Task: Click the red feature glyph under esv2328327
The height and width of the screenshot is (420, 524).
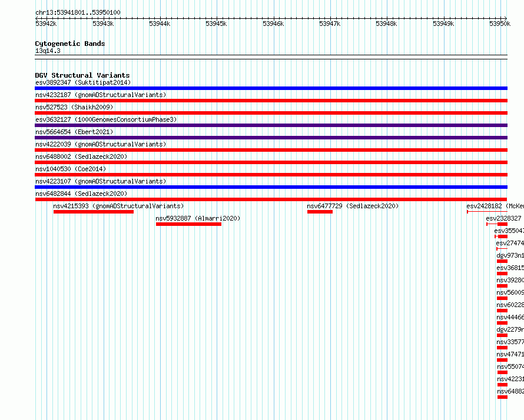Action: click(497, 224)
